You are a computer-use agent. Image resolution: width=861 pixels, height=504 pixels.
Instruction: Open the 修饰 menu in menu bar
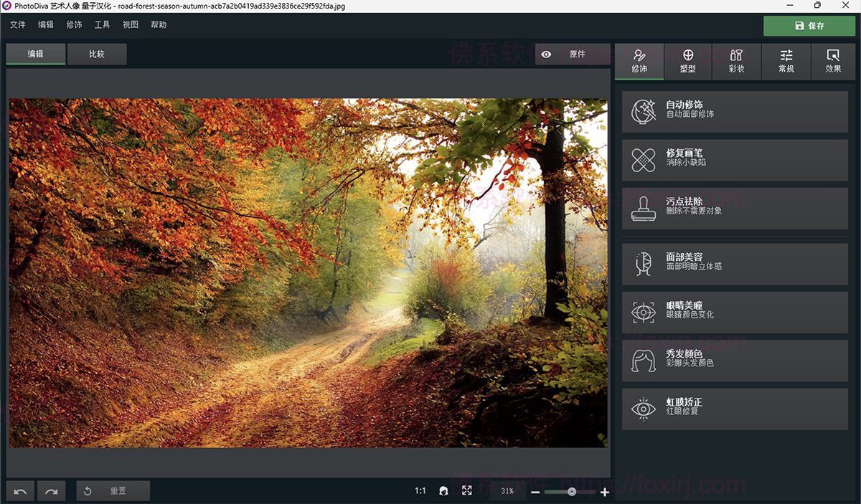point(74,25)
